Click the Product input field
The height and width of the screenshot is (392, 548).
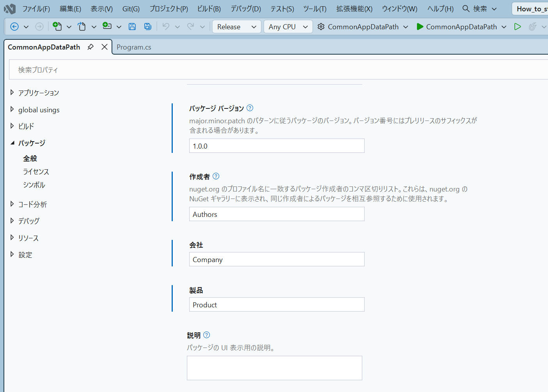[x=277, y=305]
